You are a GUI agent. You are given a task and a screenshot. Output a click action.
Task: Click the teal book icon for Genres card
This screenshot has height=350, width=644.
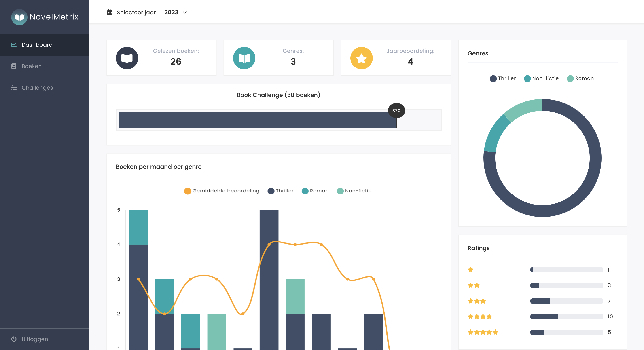pyautogui.click(x=244, y=58)
